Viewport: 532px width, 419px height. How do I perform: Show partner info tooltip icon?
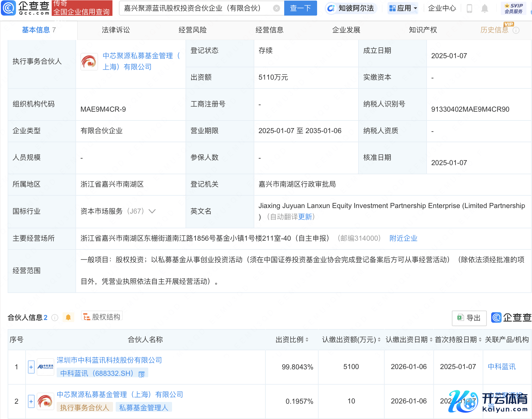click(x=55, y=318)
